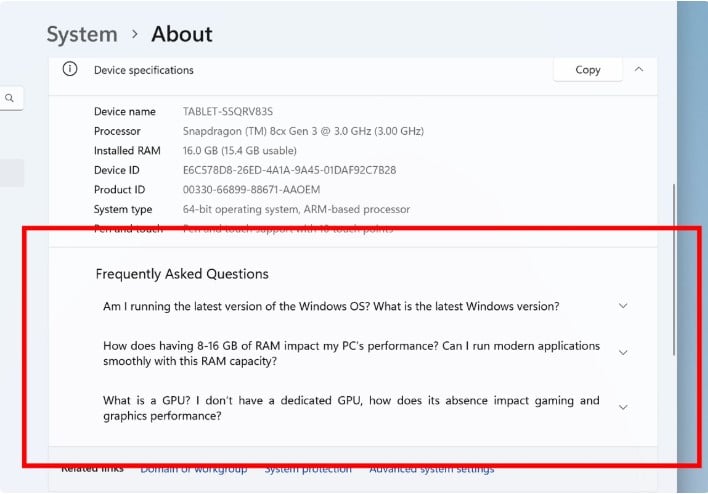Expand the 8-16 GB RAM performance question
The image size is (708, 494).
coord(623,353)
